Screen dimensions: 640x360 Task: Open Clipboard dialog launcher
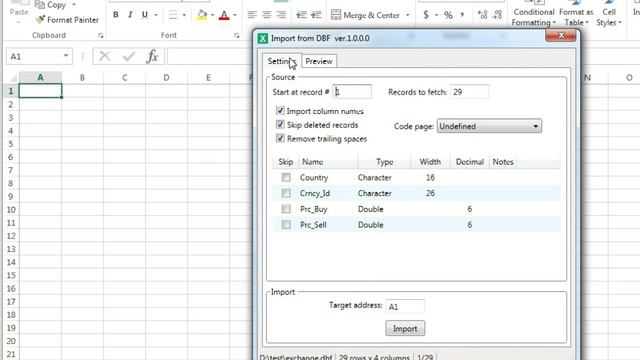point(100,36)
